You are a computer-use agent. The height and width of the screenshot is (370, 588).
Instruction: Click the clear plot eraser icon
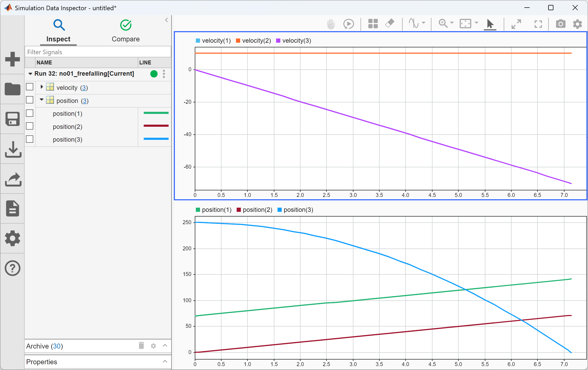[x=390, y=24]
